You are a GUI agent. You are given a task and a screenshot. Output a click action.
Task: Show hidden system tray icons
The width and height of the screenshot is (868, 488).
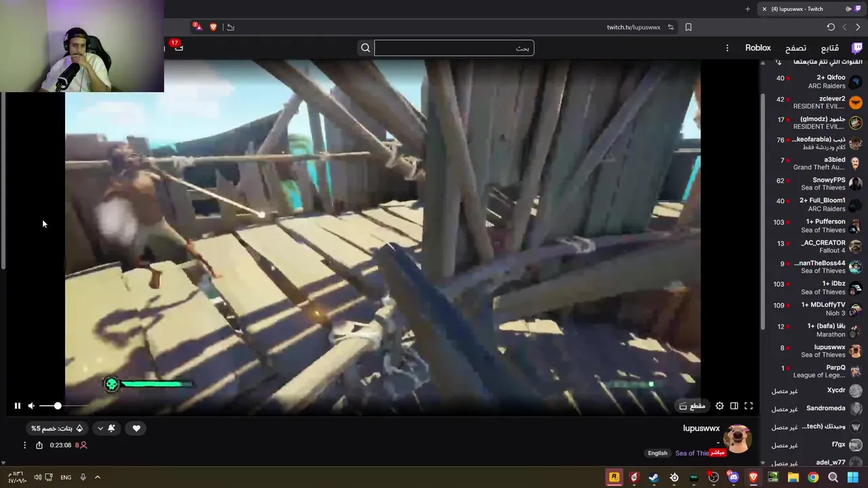pyautogui.click(x=98, y=477)
